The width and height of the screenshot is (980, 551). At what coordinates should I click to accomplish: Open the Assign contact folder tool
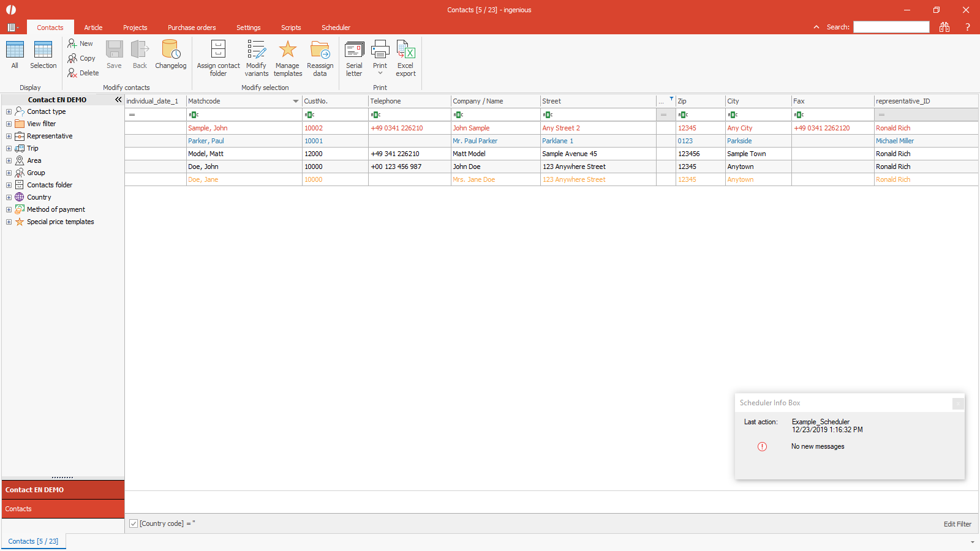218,50
